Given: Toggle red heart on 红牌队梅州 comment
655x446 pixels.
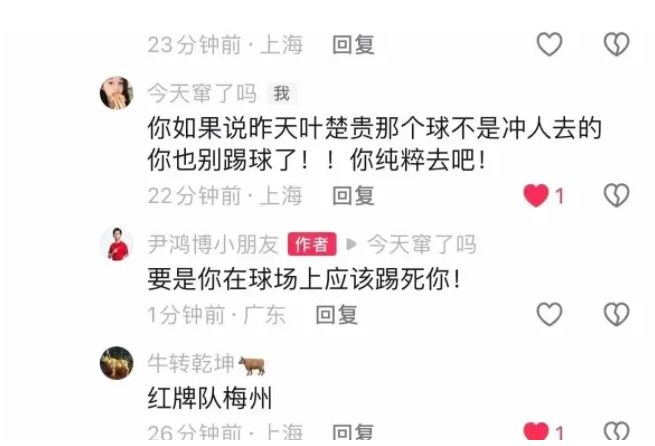Looking at the screenshot, I should 536,431.
